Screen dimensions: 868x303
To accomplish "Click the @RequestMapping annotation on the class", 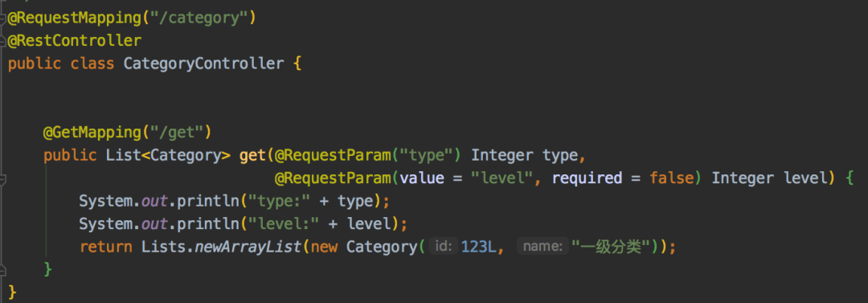I will point(76,18).
